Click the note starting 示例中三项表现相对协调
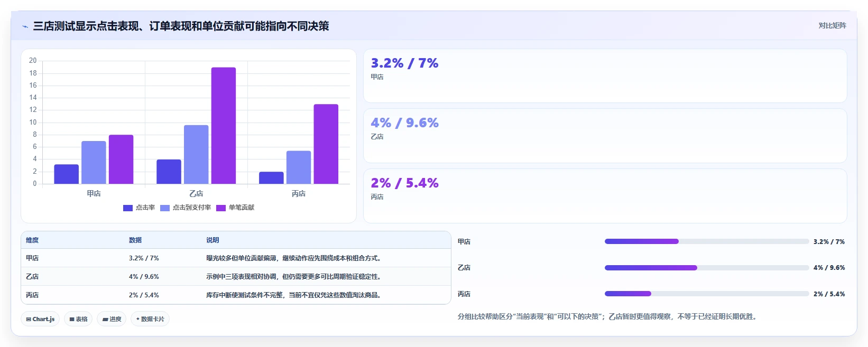The image size is (868, 347). pos(294,277)
